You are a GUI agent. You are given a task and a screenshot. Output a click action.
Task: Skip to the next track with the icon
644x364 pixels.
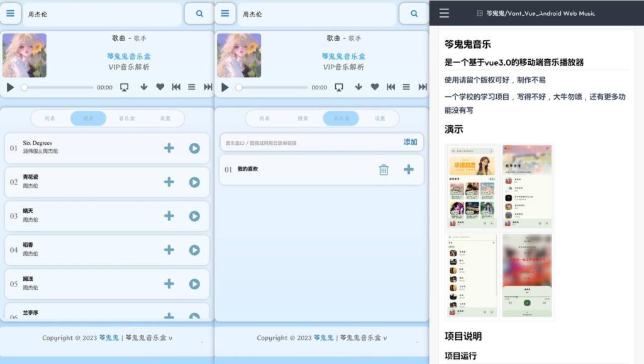pos(208,87)
